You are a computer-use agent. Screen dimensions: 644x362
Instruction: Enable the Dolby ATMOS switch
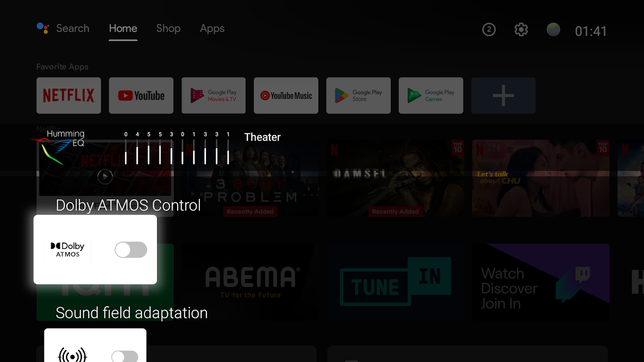pyautogui.click(x=131, y=250)
